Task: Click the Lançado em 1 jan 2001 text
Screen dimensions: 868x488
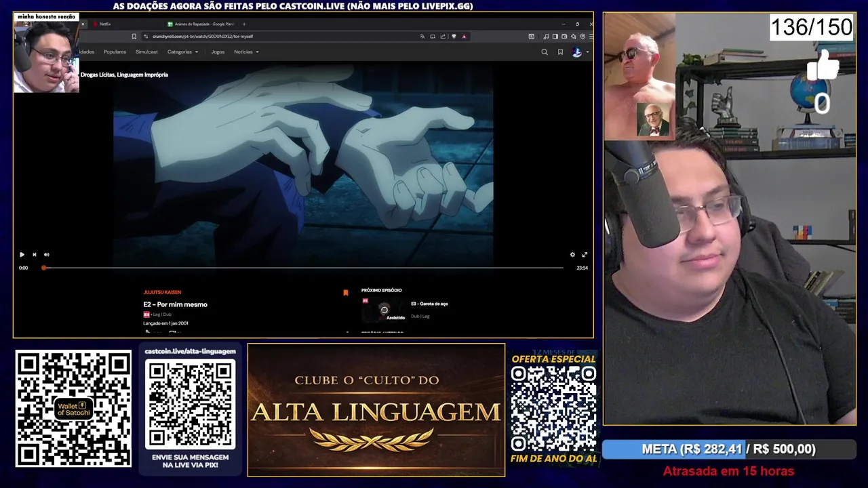Action: point(165,323)
